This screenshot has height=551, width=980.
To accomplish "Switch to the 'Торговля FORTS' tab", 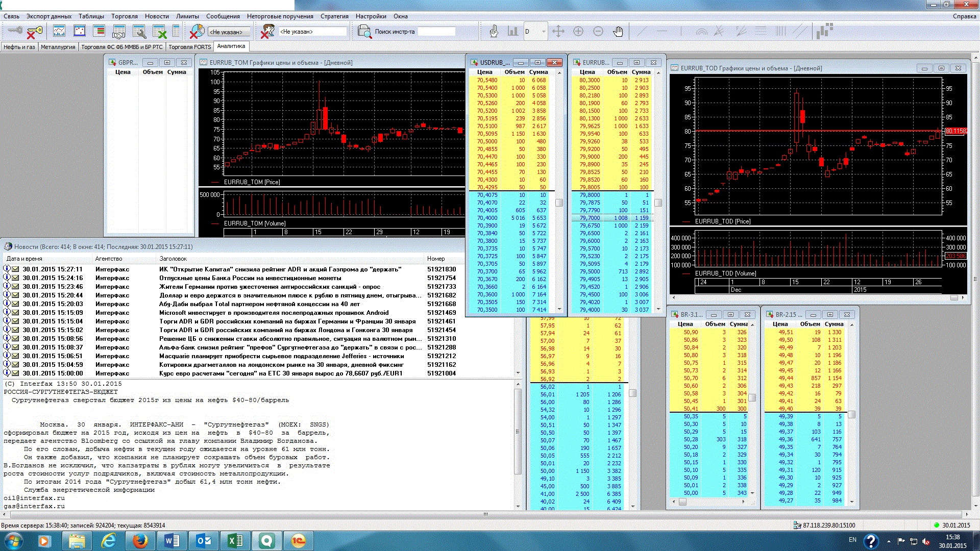I will (189, 47).
